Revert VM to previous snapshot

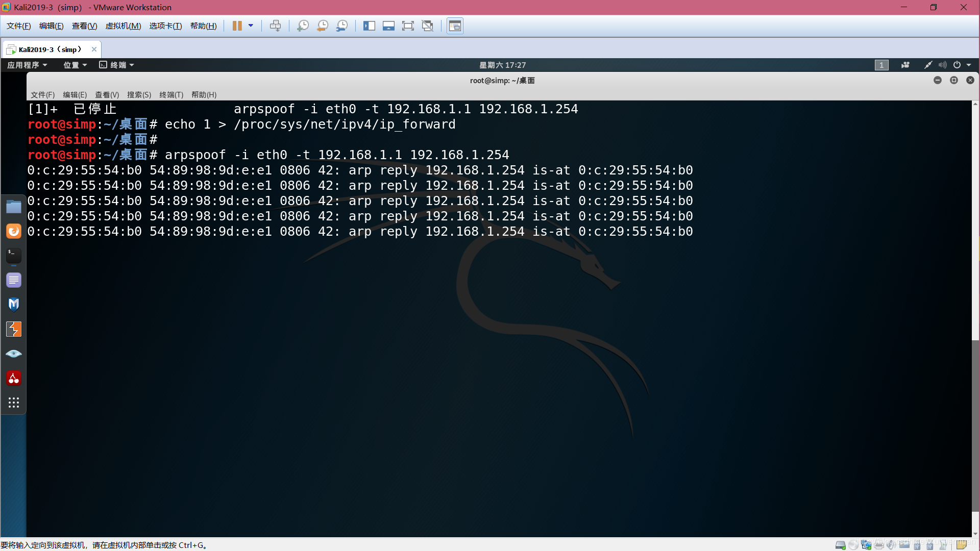tap(322, 26)
